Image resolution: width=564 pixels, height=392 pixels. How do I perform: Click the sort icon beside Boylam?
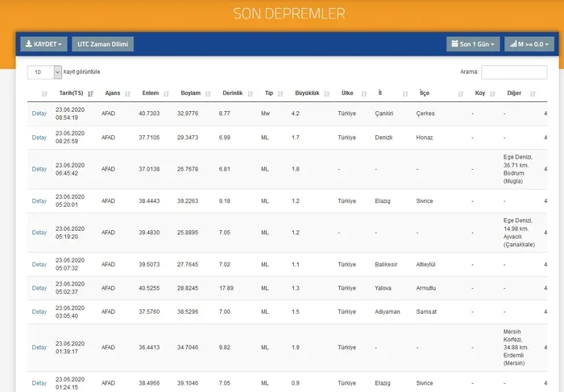tap(209, 93)
